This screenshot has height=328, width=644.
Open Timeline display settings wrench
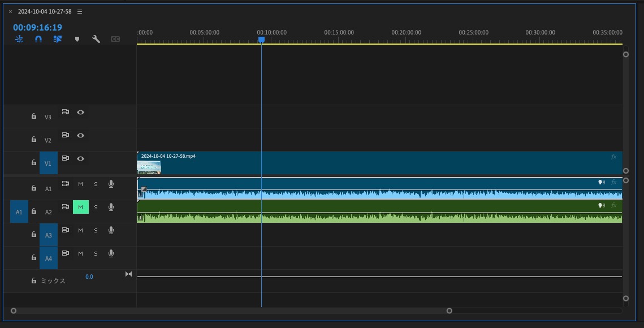click(x=96, y=39)
